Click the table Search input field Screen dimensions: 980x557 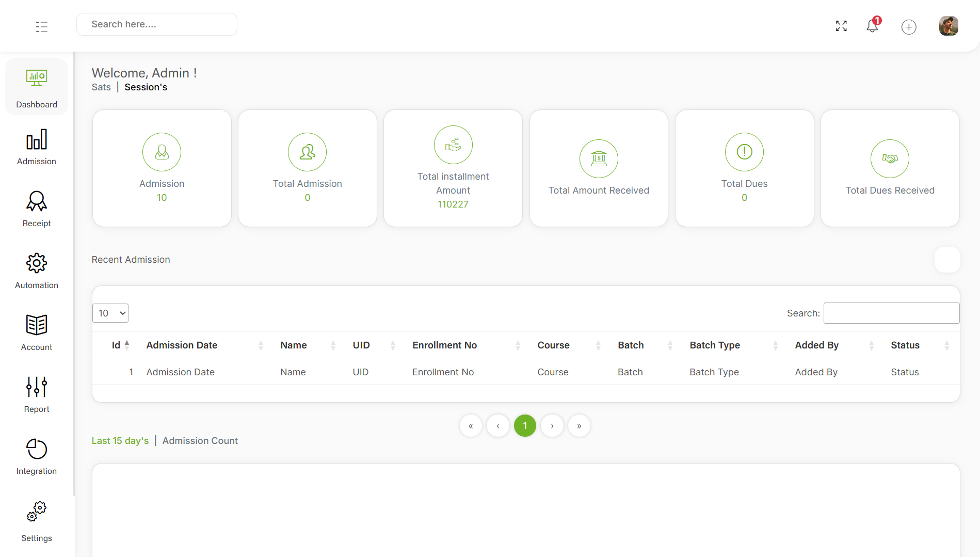tap(891, 313)
